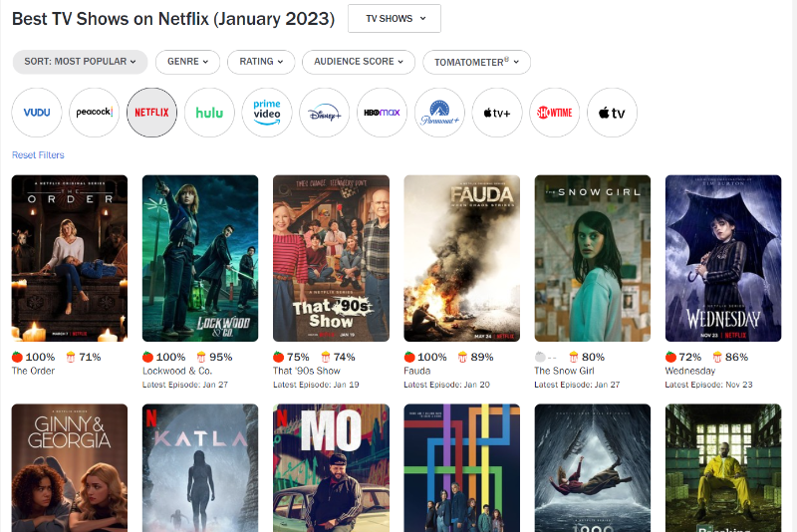Open the Fauda poster thumbnail
Image resolution: width=797 pixels, height=532 pixels.
pos(461,258)
